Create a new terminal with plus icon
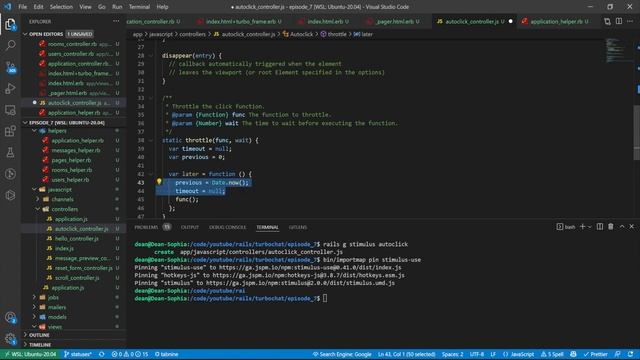The width and height of the screenshot is (640, 360). pyautogui.click(x=582, y=227)
